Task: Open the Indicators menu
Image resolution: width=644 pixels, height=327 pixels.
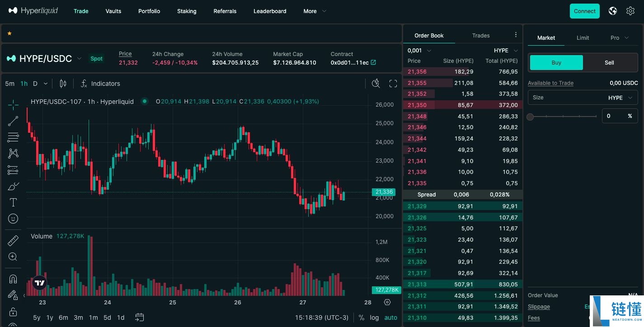Action: point(100,84)
